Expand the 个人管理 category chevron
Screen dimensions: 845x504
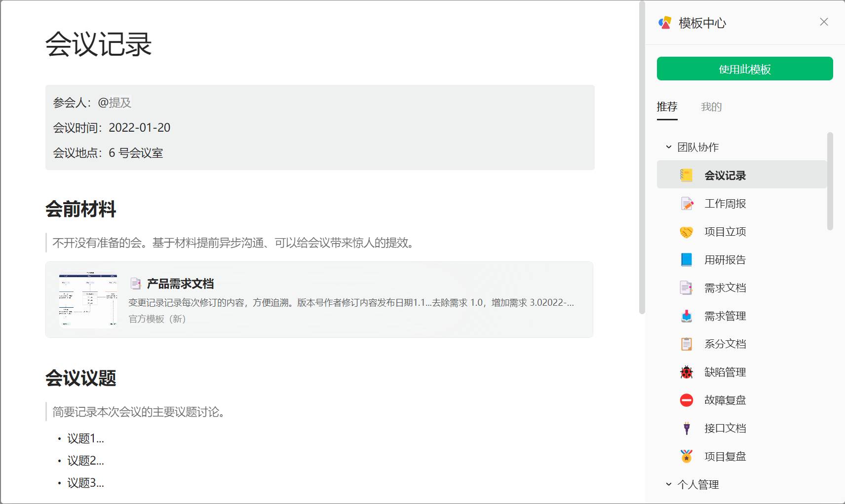(669, 484)
